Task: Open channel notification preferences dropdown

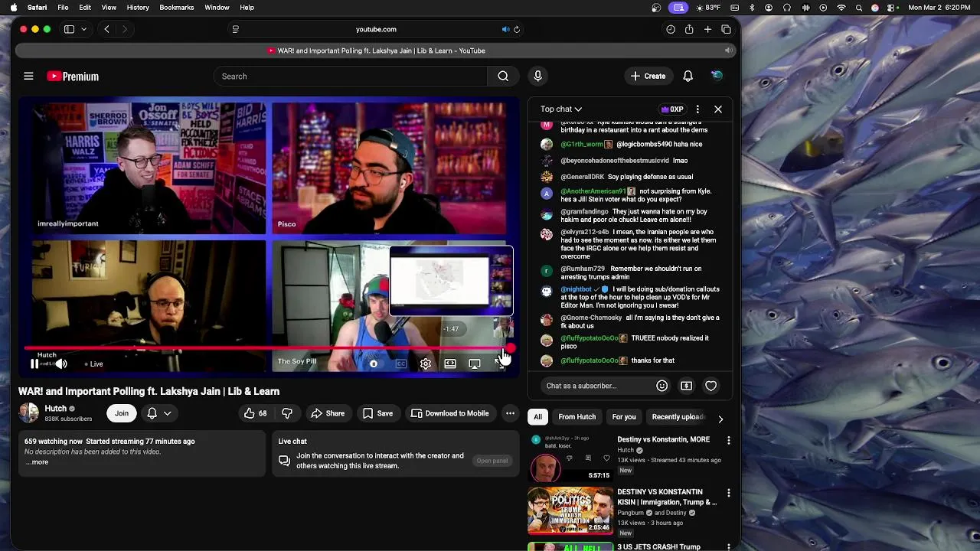Action: tap(159, 413)
